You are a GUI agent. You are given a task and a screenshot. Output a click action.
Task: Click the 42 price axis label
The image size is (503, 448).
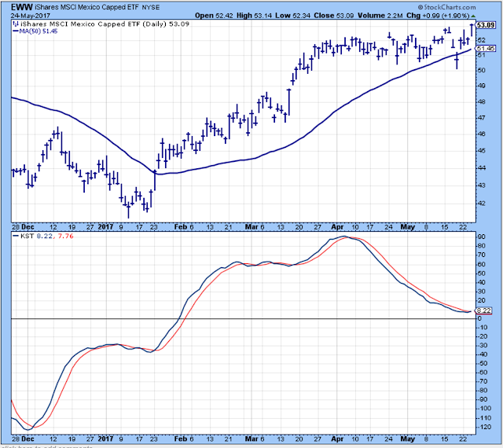482,203
